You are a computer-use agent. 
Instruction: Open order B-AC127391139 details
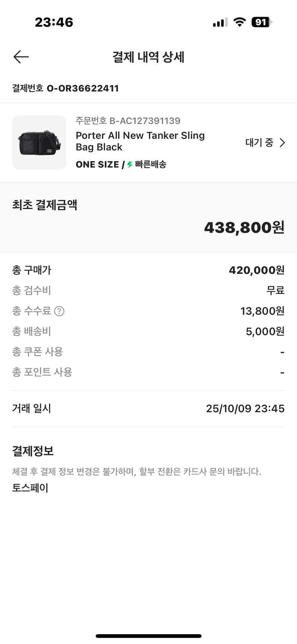[127, 121]
